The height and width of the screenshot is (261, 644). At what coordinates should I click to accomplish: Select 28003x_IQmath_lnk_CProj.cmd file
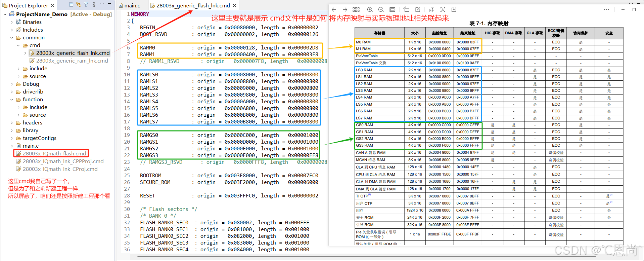pos(60,169)
